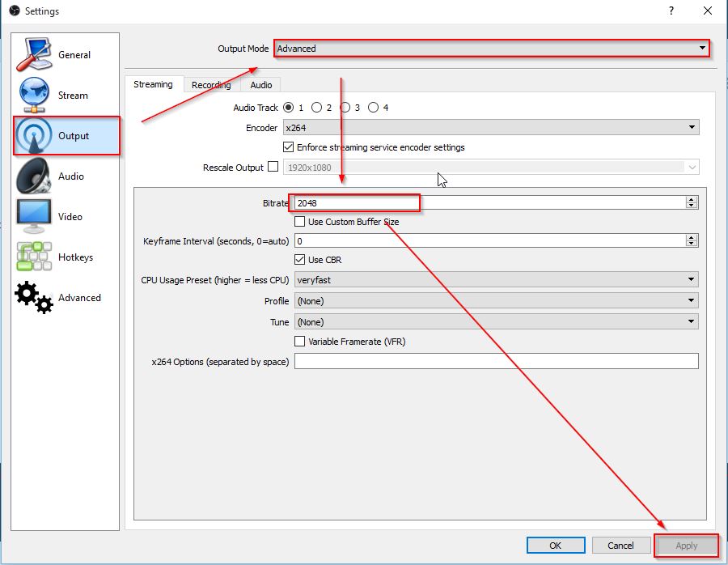
Task: Decrease Keyframe Interval with down arrow
Action: 692,244
